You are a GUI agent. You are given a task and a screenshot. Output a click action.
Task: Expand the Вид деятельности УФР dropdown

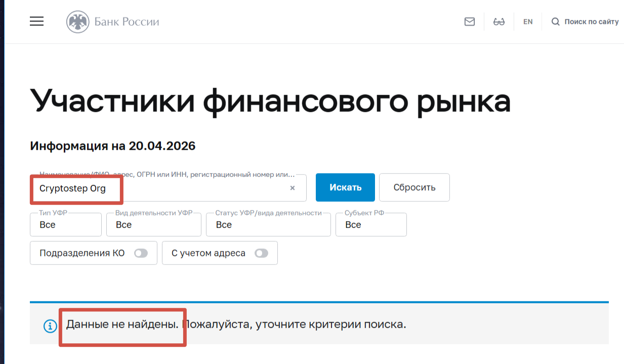tap(154, 225)
